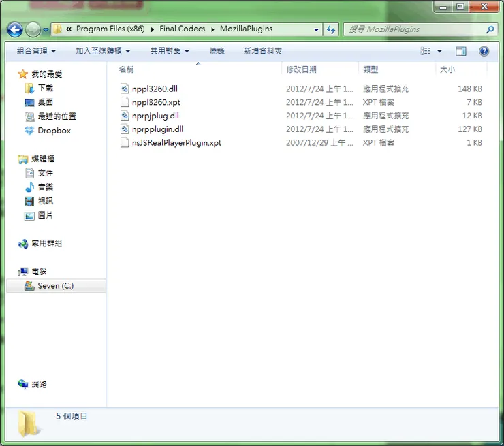Click the 148 KB size cell
This screenshot has height=446, width=504.
point(470,89)
